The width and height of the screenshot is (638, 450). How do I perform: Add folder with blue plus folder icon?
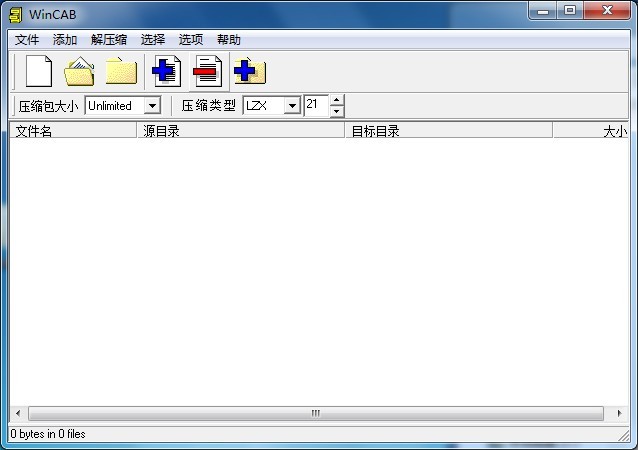click(249, 71)
